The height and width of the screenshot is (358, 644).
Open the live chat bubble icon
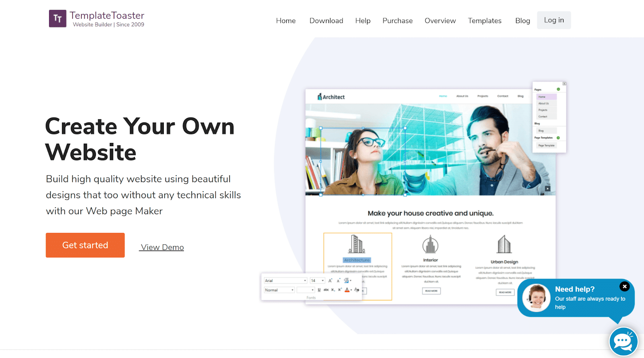point(623,341)
